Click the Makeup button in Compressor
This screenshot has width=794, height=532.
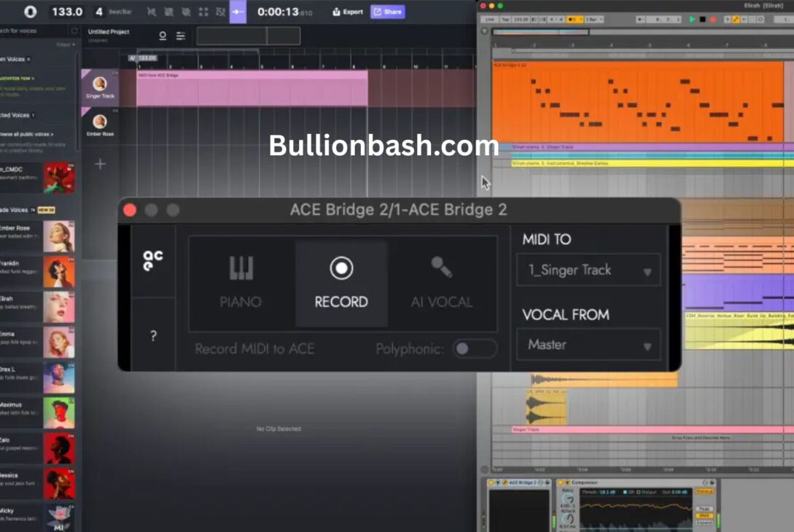pyautogui.click(x=704, y=491)
